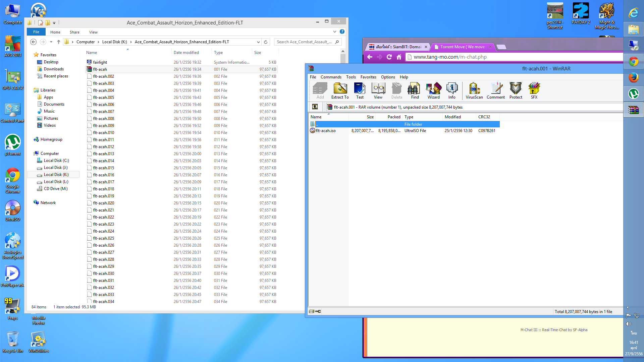Go up one folder level in WinRAR
644x362 pixels.
click(315, 107)
